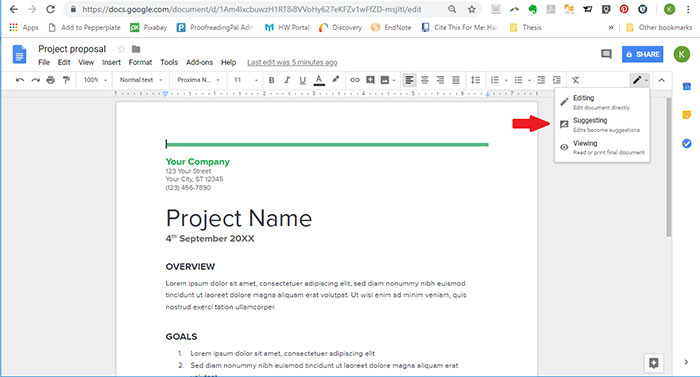The height and width of the screenshot is (377, 700).
Task: Open the zoom 100% dropdown
Action: click(x=95, y=80)
